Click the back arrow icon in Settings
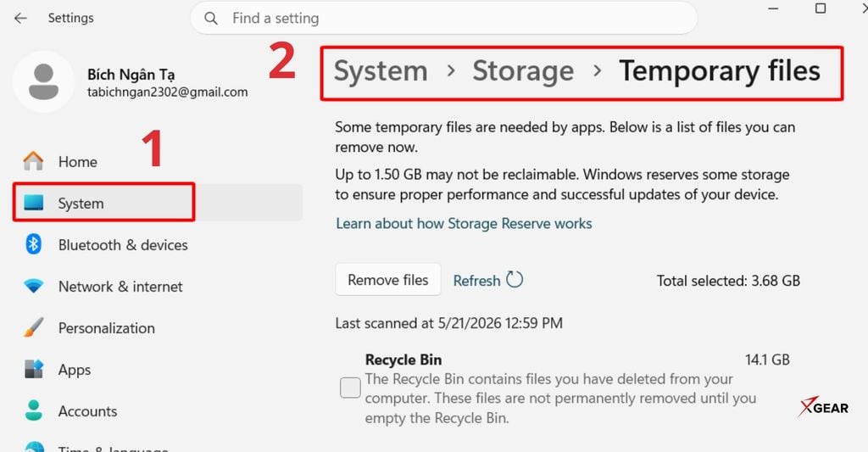 click(x=20, y=19)
